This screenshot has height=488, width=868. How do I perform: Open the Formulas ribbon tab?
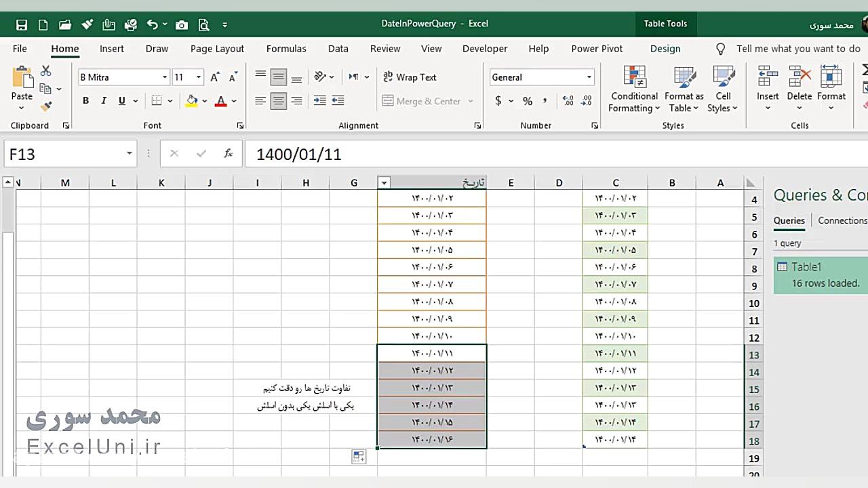pos(286,49)
